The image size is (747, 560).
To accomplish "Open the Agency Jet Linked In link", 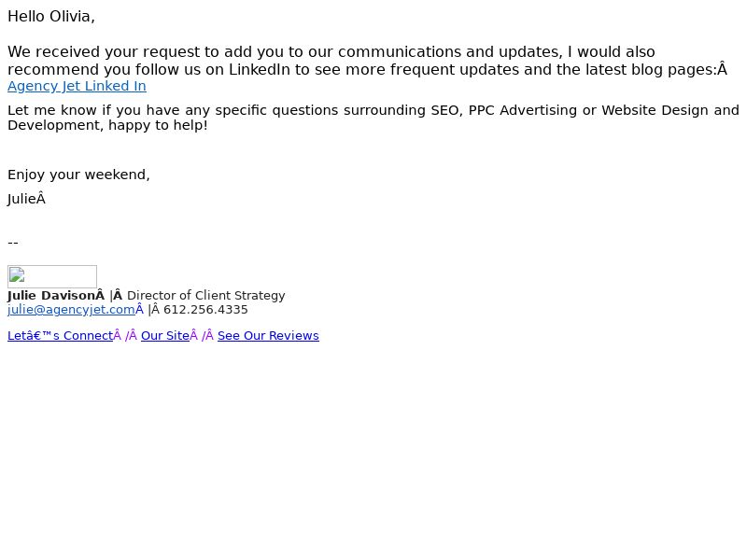I will pos(77,86).
